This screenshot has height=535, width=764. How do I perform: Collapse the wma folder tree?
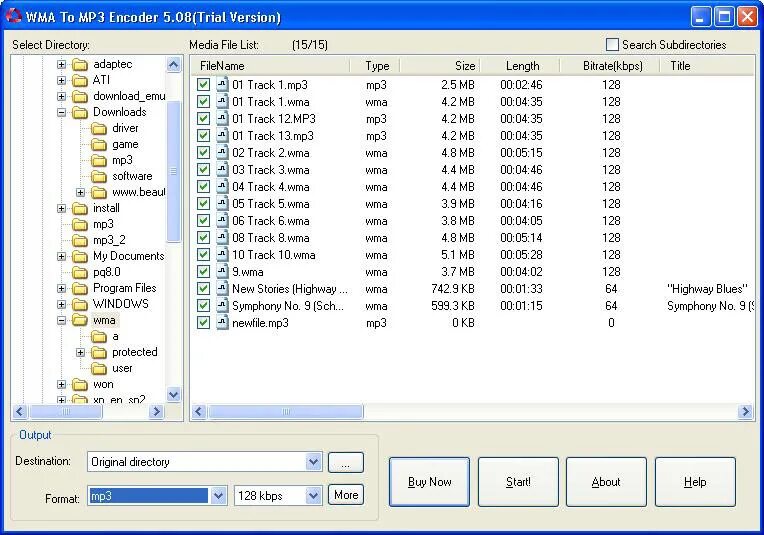[61, 320]
